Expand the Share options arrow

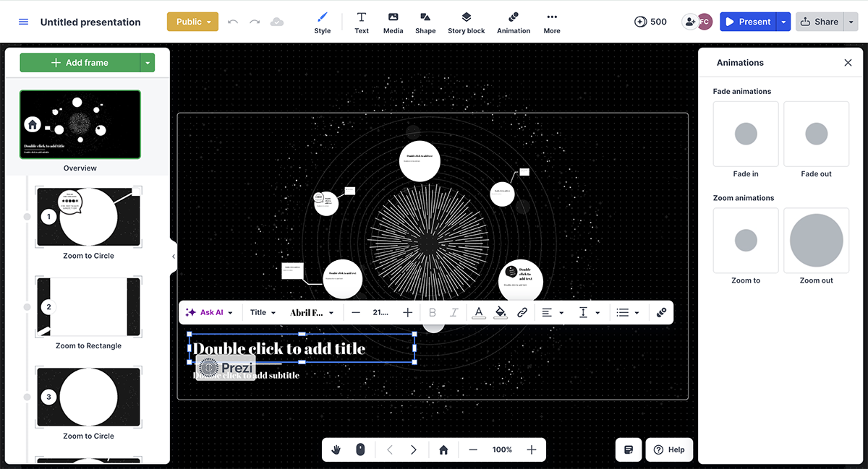tap(851, 22)
